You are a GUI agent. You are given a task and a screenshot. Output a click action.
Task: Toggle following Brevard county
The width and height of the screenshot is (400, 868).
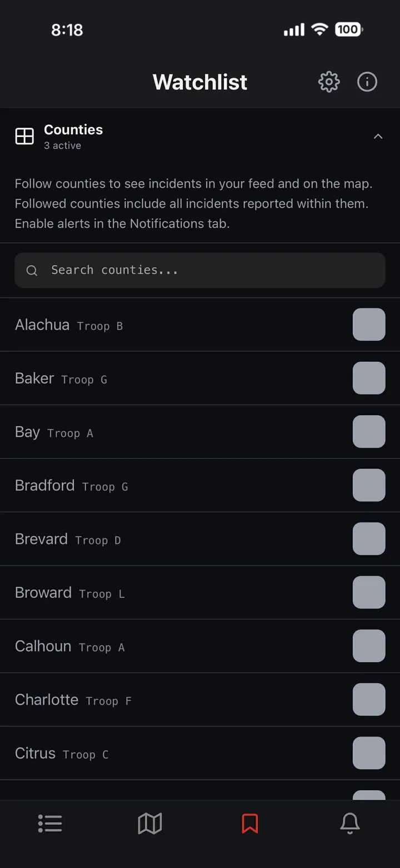369,538
